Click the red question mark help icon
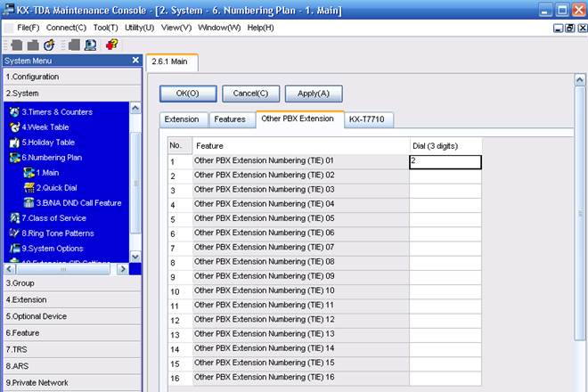Screen dimensions: 588x392 (111, 45)
